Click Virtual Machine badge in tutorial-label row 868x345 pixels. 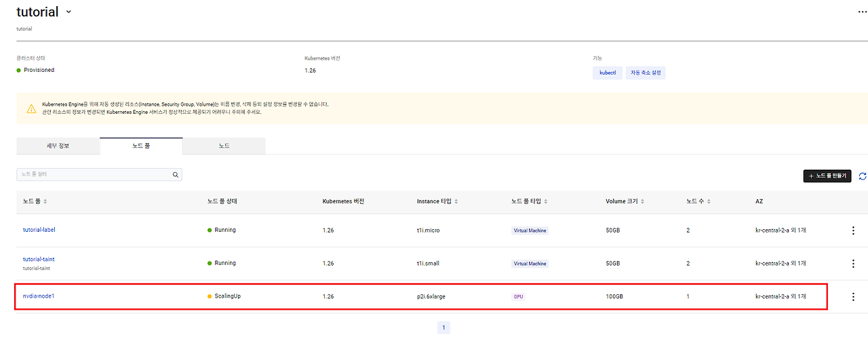pos(530,230)
